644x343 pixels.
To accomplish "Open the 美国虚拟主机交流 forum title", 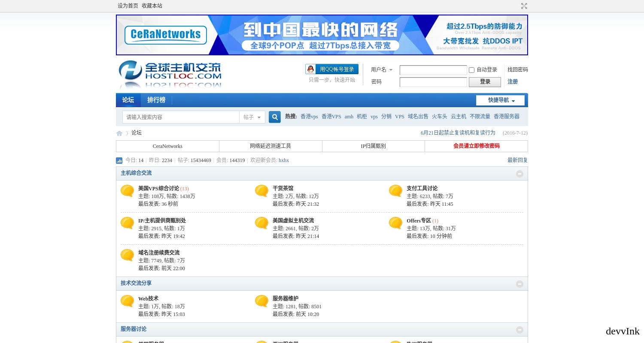I will [x=293, y=221].
